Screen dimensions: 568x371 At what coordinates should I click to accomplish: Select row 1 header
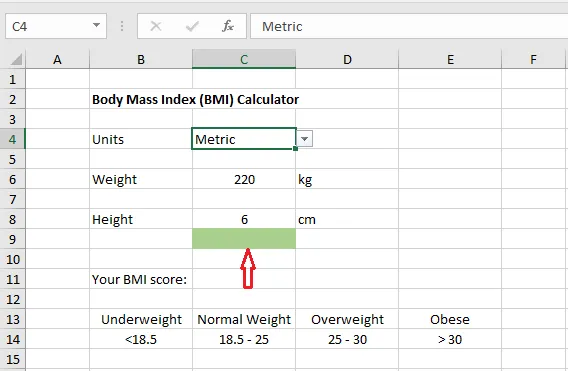tap(13, 79)
